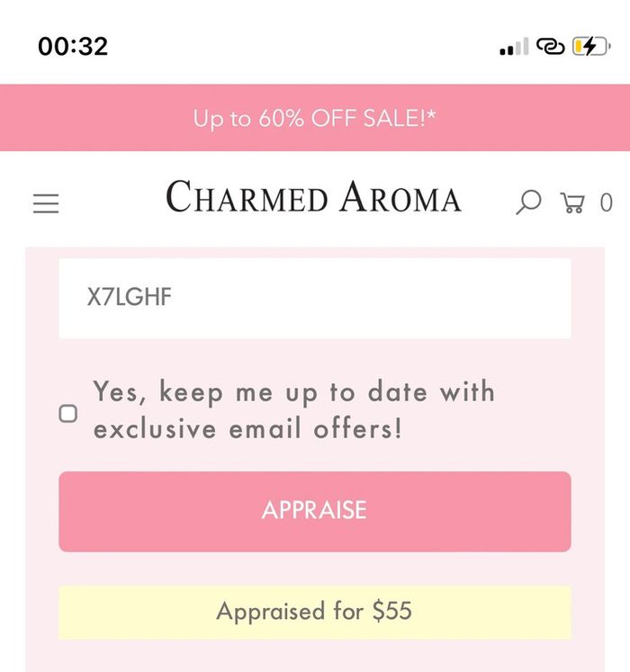Click the 'exclusive email offers!' text line
Screen dimensions: 630x672
248,429
